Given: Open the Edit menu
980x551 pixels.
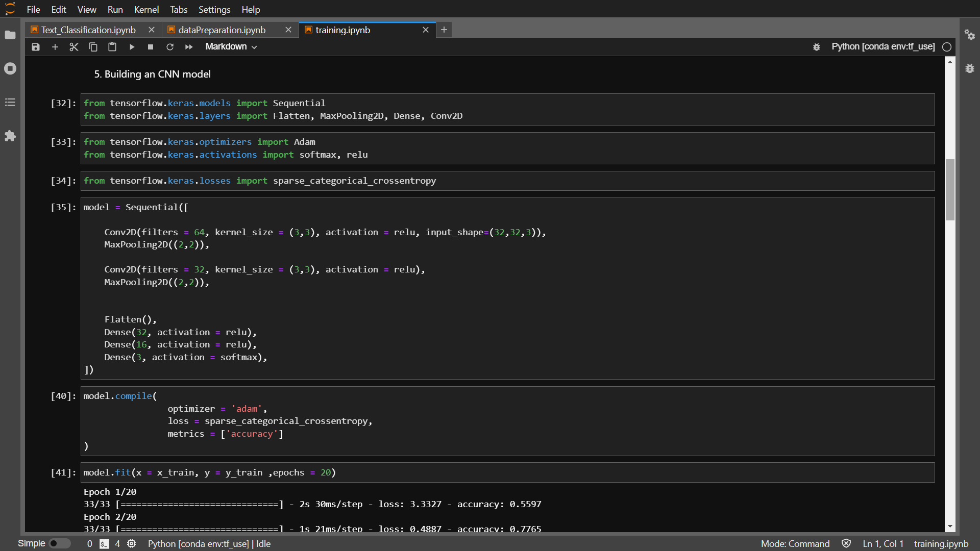Looking at the screenshot, I should pyautogui.click(x=59, y=10).
